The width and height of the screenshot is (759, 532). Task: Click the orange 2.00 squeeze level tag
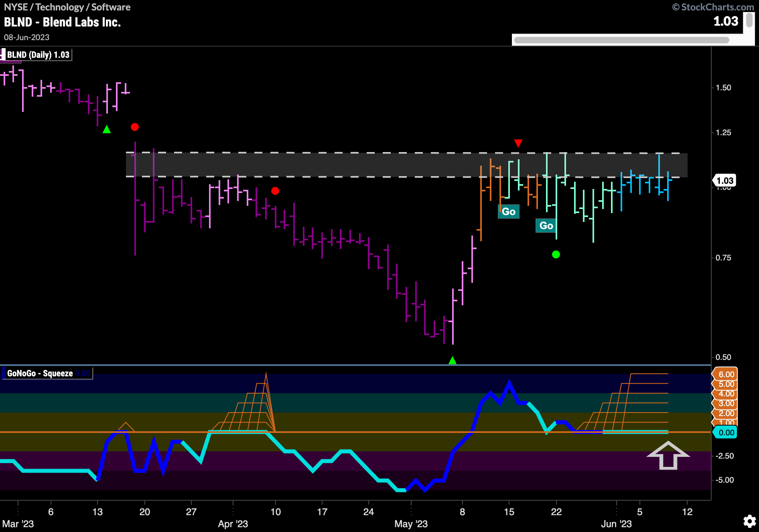tap(726, 413)
